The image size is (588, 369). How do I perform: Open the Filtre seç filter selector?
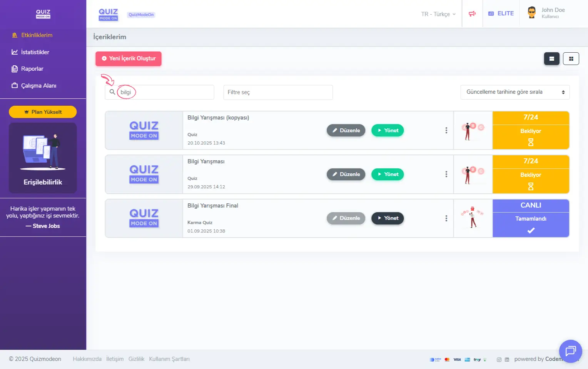278,92
